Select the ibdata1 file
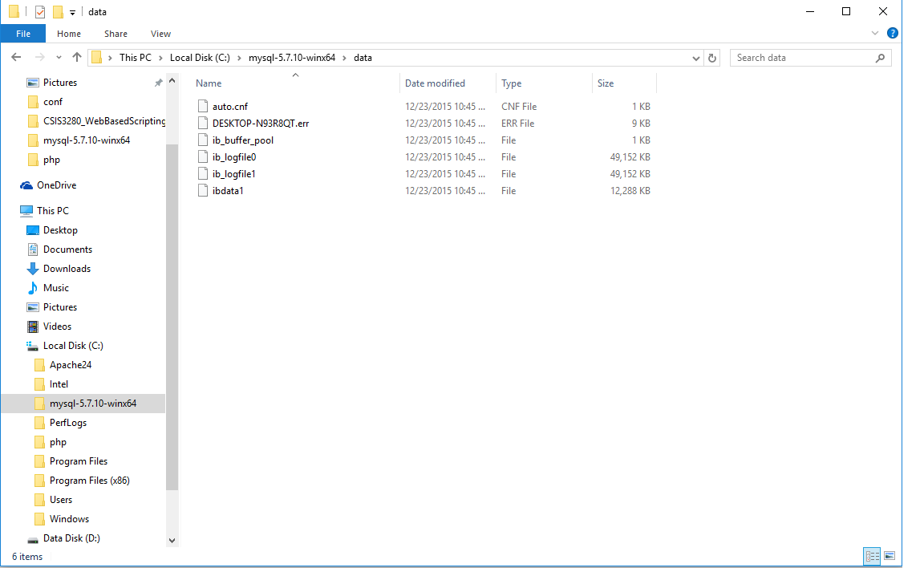This screenshot has width=924, height=568. (x=228, y=191)
